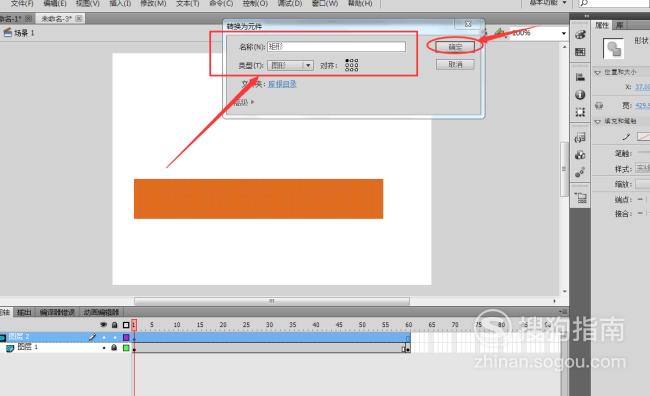Open the Project panel icon in the dock
650x396 pixels.
coord(580,197)
